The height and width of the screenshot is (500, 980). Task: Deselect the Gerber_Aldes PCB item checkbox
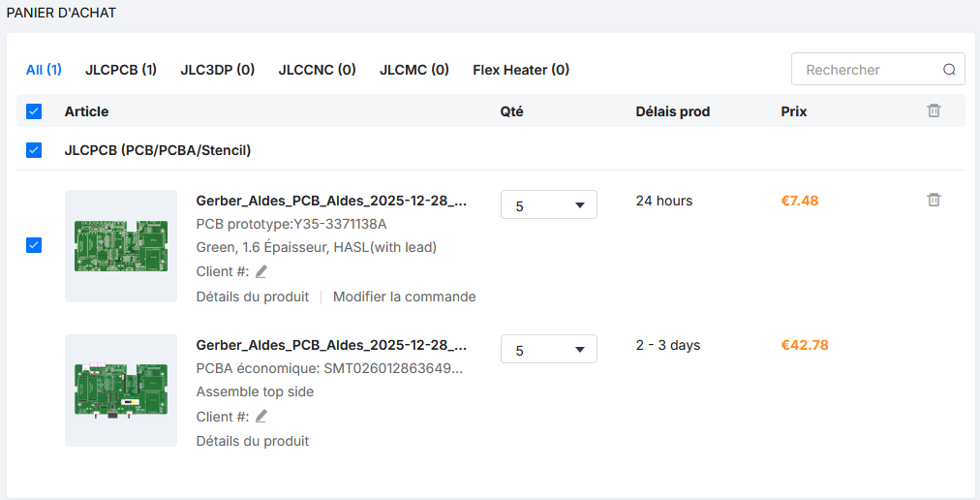tap(34, 245)
